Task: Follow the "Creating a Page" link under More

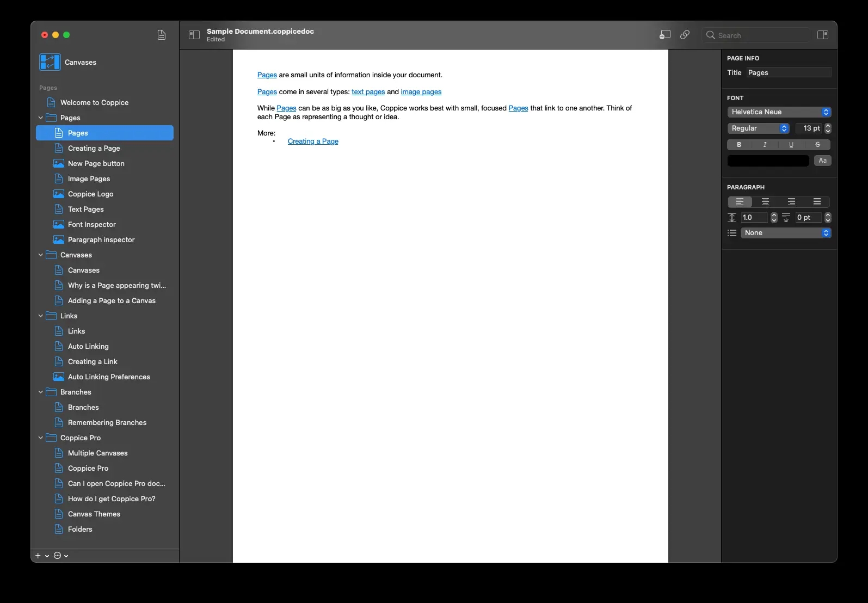Action: click(x=313, y=141)
